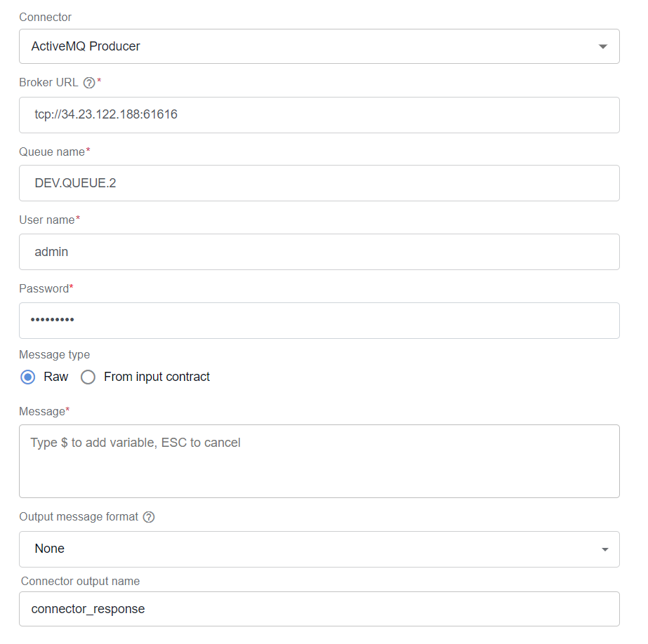Screen dimensions: 648x644
Task: Focus the Password input field
Action: point(319,321)
